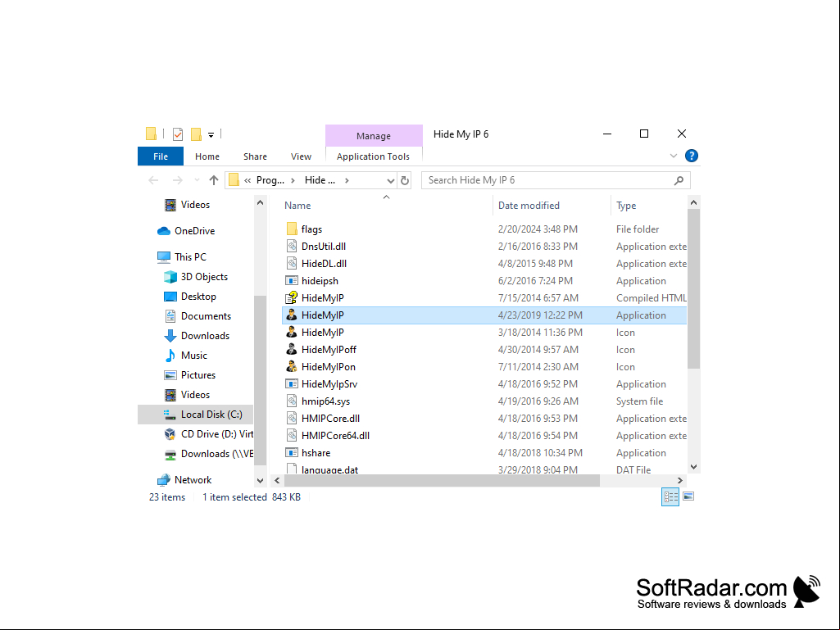Select the flags folder

pyautogui.click(x=484, y=229)
